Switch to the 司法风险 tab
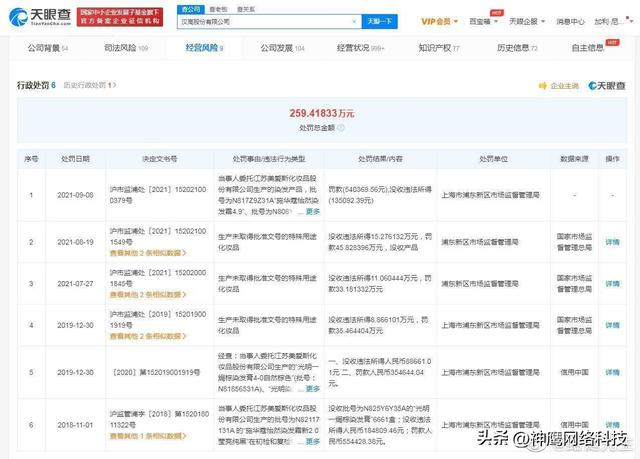Image resolution: width=640 pixels, height=459 pixels. tap(126, 48)
